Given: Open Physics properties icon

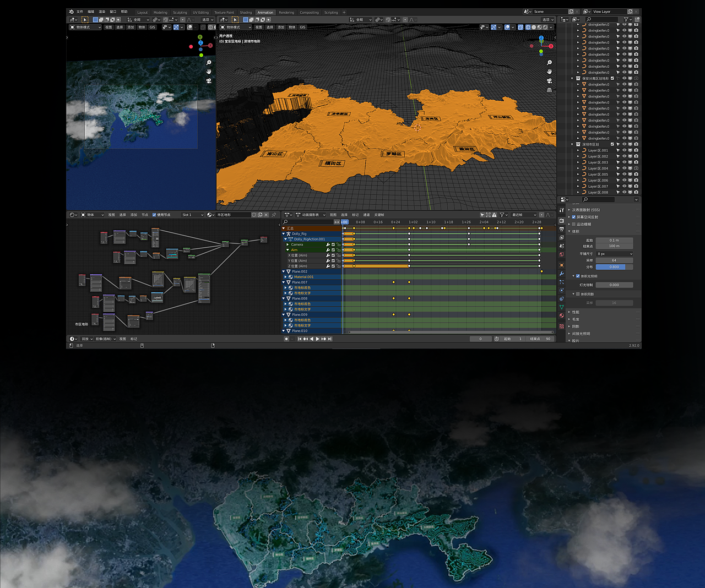Looking at the screenshot, I should tap(562, 290).
